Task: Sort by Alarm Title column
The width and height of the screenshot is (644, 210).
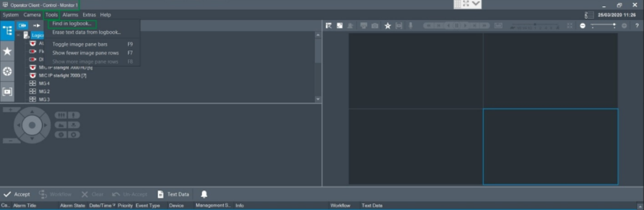Action: 25,205
